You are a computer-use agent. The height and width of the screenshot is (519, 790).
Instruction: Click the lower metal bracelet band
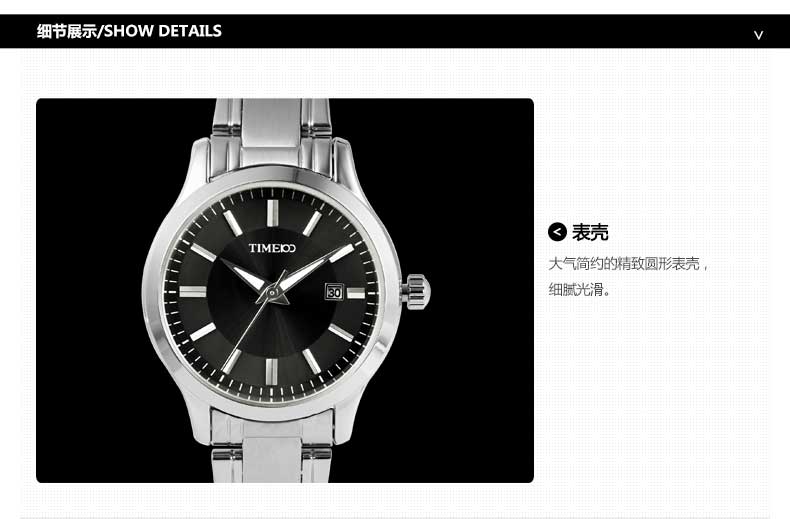272,446
